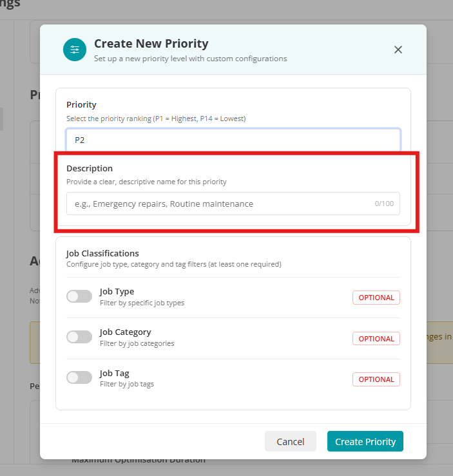This screenshot has height=476, width=453.
Task: Turn on the Job Category toggle
Action: coord(79,337)
